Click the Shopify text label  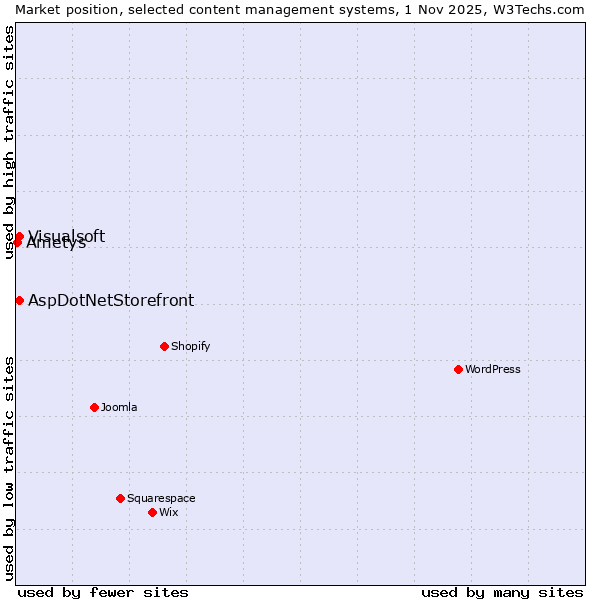click(190, 346)
